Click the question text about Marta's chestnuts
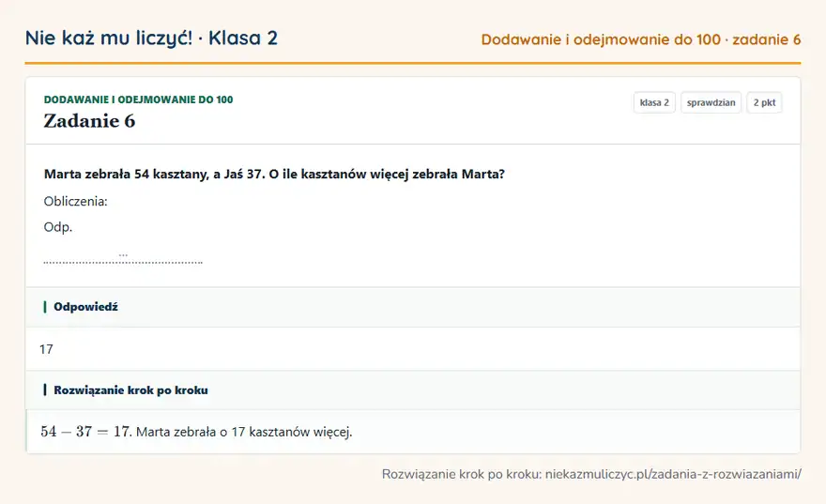 coord(274,175)
